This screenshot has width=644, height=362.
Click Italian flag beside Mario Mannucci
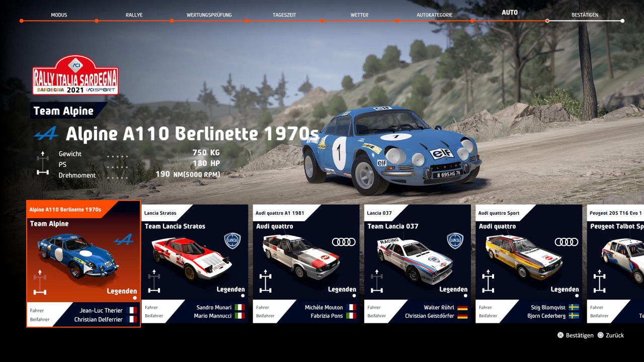239,316
